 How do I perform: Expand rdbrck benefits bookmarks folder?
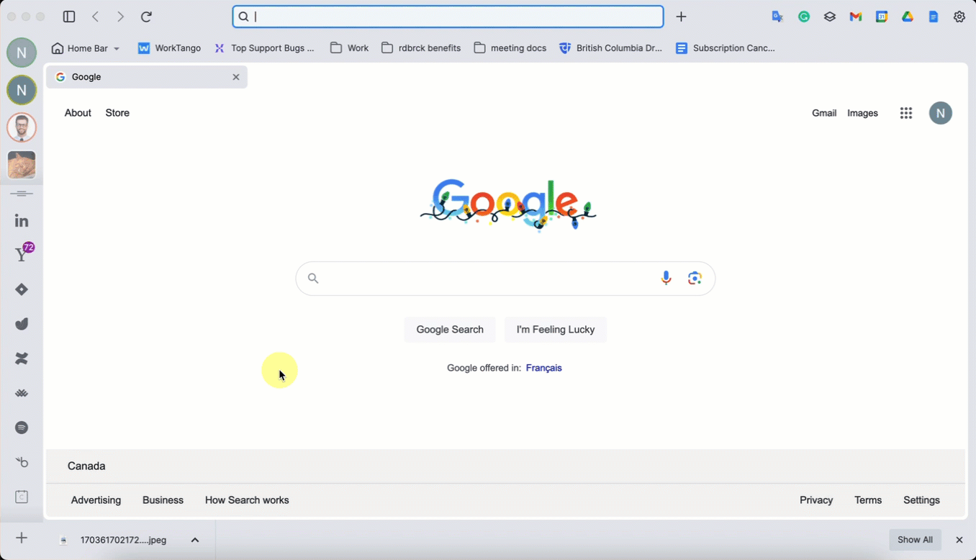(421, 48)
